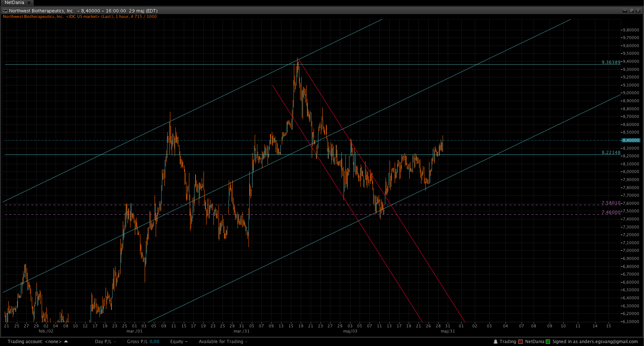Click the green NetDania connection status indicator
The image size is (644, 346).
tap(548, 342)
